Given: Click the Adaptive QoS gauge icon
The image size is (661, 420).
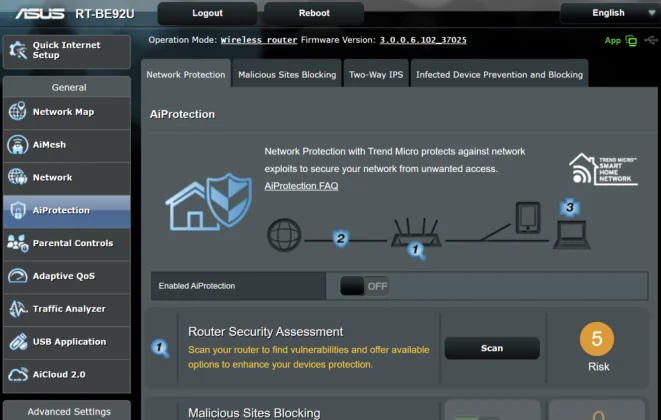Looking at the screenshot, I should [18, 276].
